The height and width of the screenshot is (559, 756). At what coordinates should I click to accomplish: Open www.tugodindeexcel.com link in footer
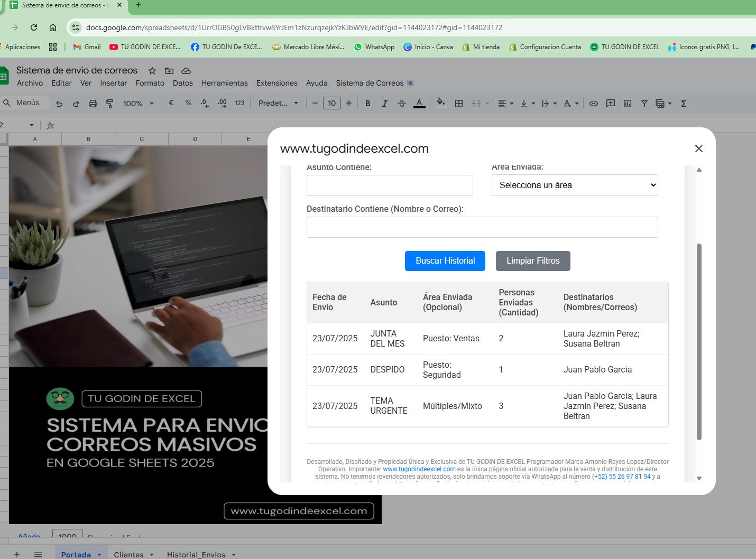[419, 469]
